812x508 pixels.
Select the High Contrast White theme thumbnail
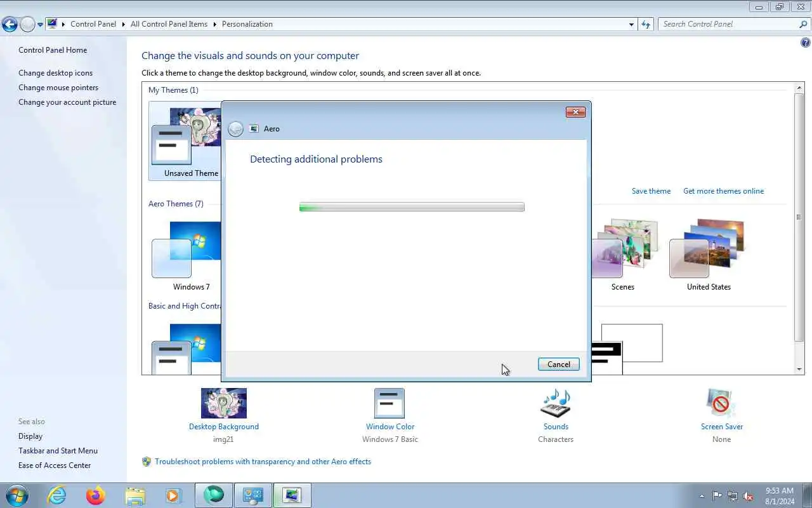pos(627,348)
